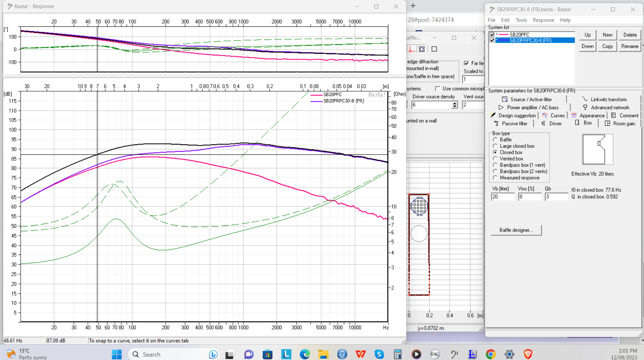Open the Tools menu
Screen dimensions: 644x360
521,20
